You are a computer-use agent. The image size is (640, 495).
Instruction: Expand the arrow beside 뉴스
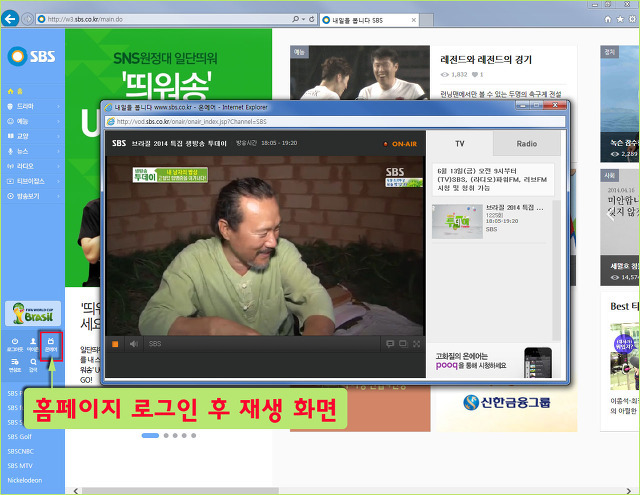pyautogui.click(x=58, y=151)
